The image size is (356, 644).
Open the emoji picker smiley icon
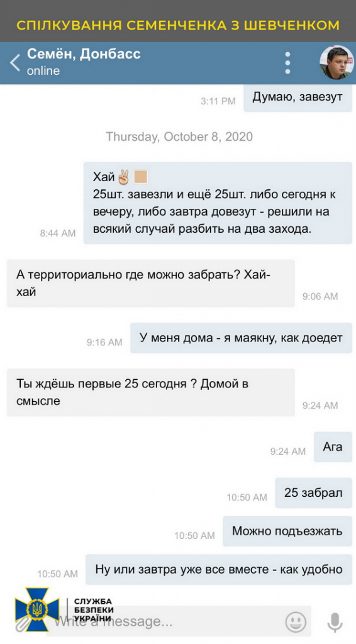pos(296,622)
